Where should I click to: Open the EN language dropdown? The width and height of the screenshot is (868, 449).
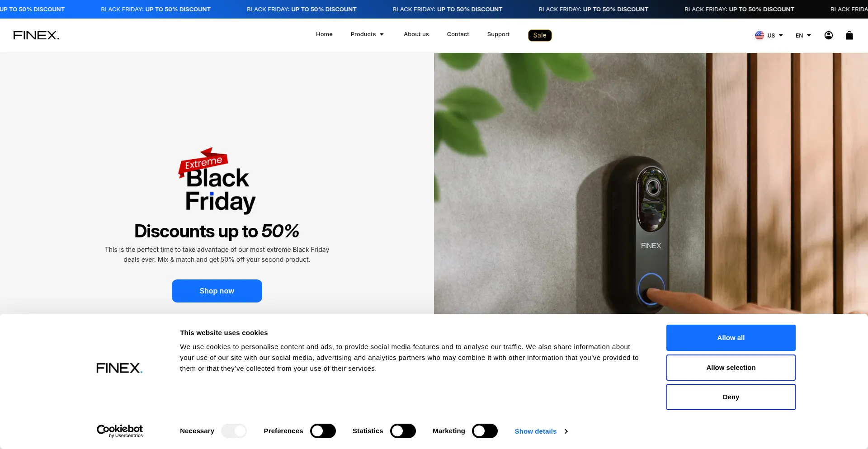[803, 35]
